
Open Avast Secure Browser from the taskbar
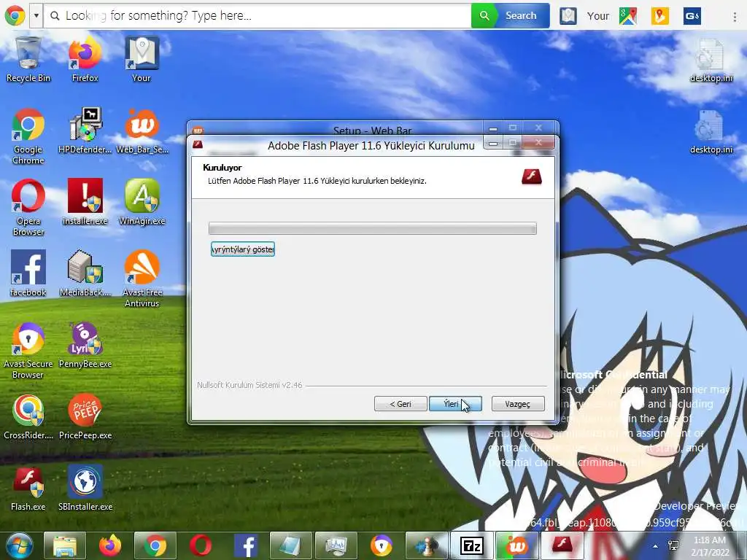tap(382, 545)
